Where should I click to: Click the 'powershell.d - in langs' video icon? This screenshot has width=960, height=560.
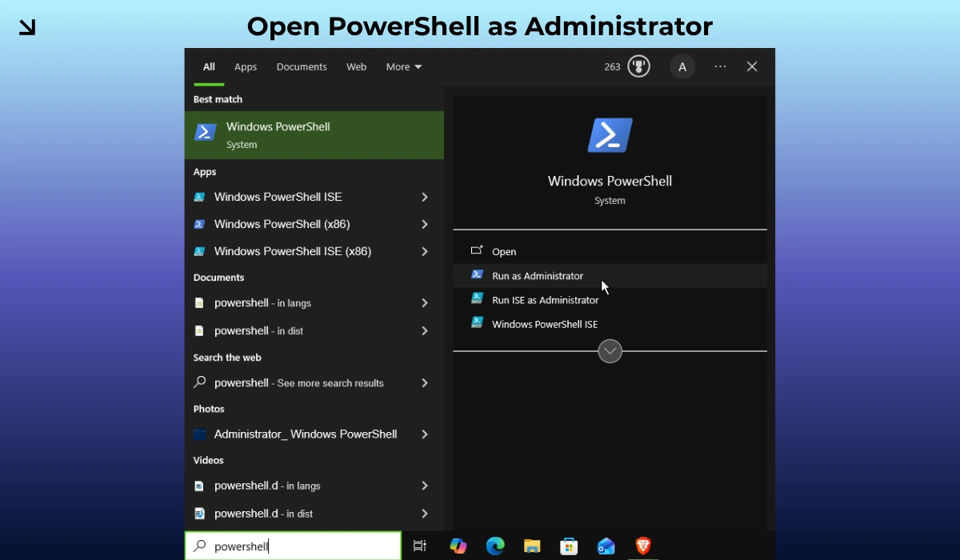(200, 486)
